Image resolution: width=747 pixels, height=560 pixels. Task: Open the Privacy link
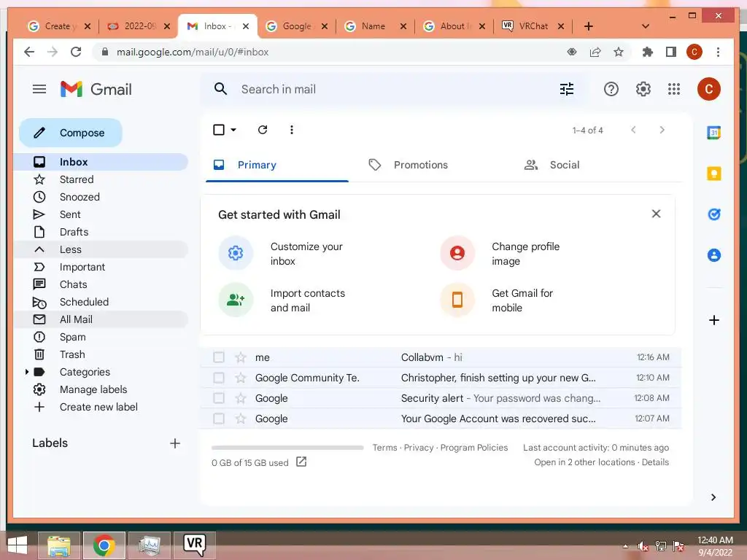click(x=418, y=448)
